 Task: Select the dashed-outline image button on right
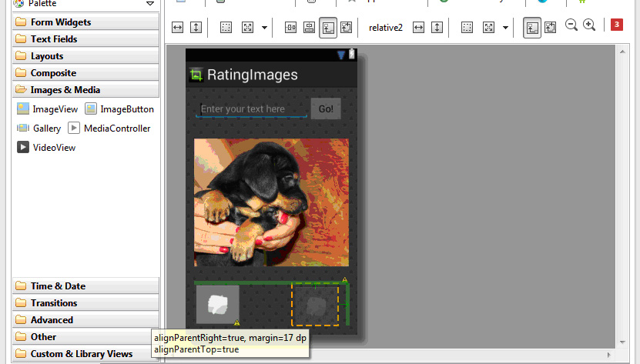315,305
